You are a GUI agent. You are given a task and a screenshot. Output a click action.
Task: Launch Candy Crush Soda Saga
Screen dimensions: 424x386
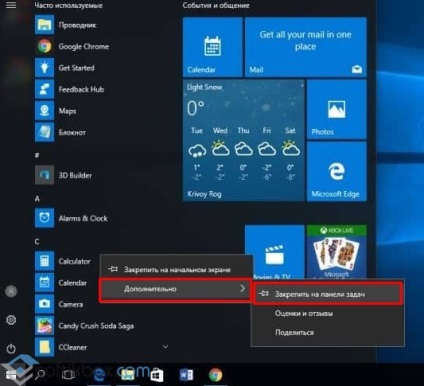[x=85, y=326]
